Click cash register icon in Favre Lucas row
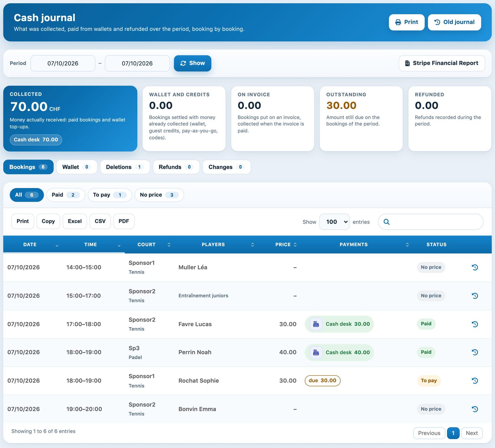The width and height of the screenshot is (495, 448). click(x=316, y=324)
